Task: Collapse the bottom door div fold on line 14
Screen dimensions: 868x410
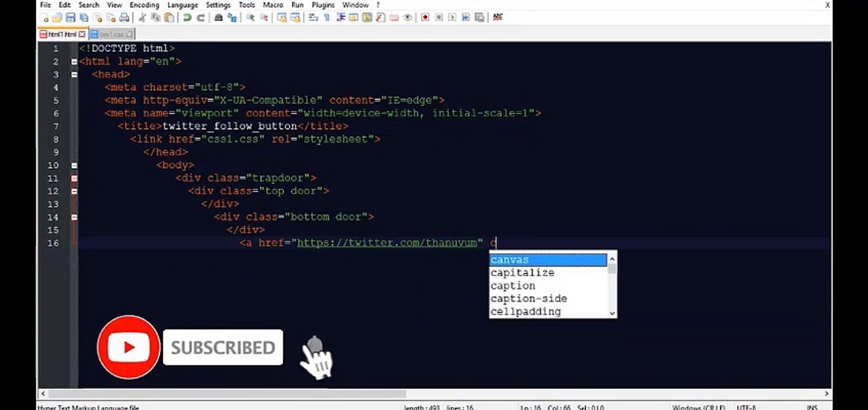Action: click(75, 217)
